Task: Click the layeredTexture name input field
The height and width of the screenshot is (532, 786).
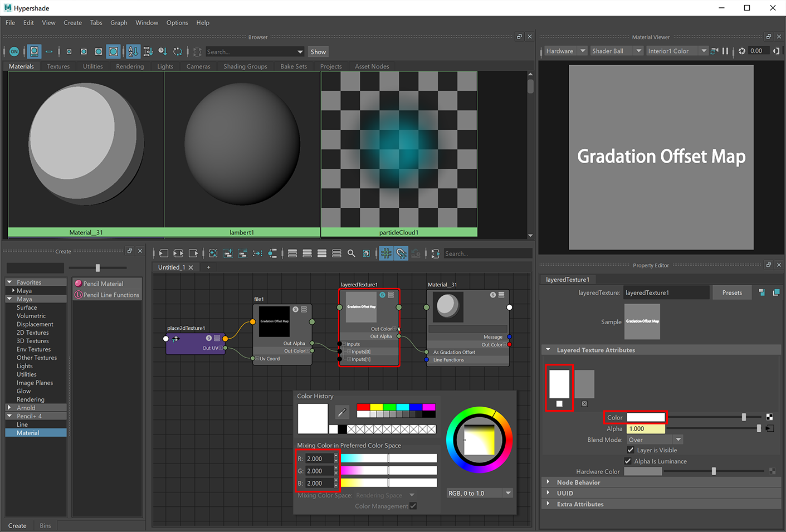Action: coord(666,292)
